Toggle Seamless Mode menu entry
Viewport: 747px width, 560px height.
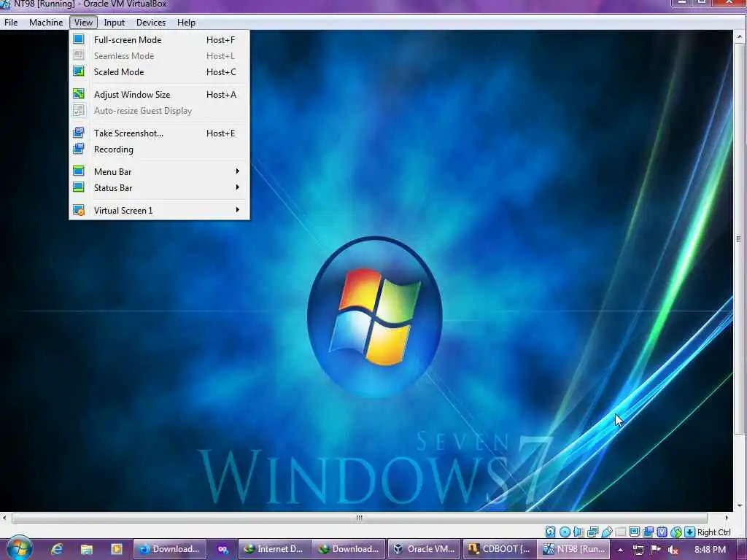(x=159, y=55)
